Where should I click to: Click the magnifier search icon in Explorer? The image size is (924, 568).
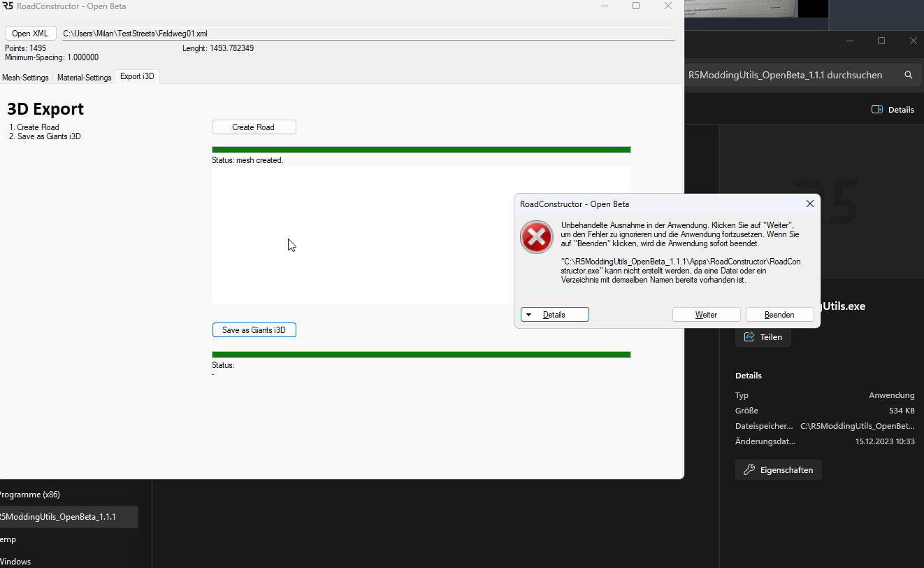908,75
